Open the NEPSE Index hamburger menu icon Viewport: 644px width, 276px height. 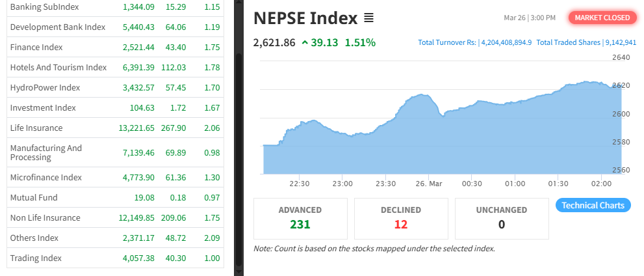tap(368, 18)
